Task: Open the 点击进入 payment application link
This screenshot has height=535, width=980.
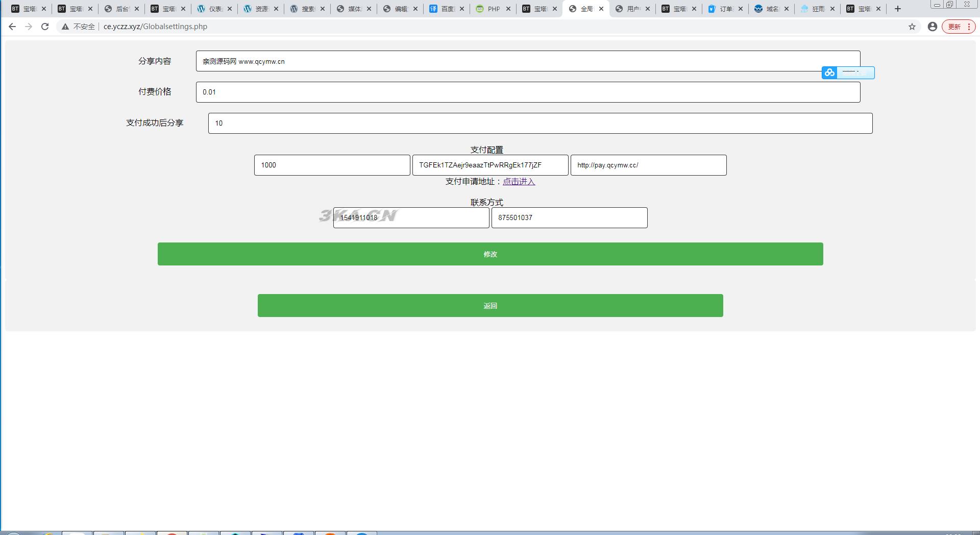Action: click(x=519, y=182)
